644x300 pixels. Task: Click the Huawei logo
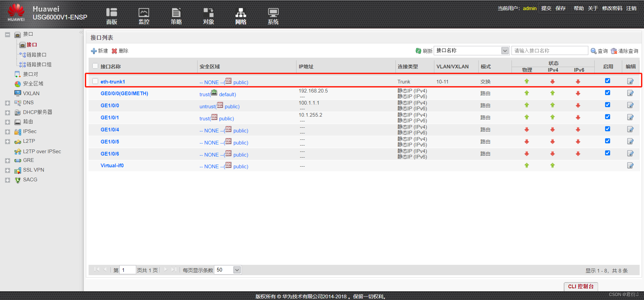click(16, 13)
